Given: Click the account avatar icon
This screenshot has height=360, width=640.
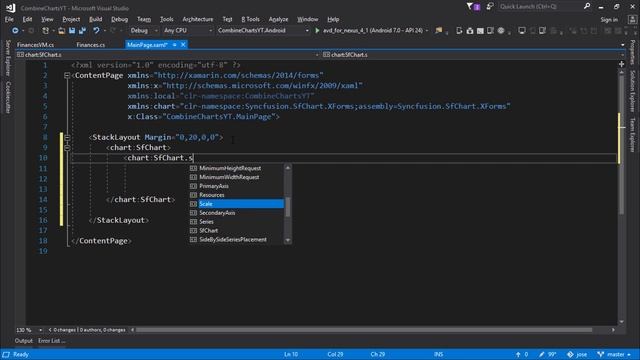Looking at the screenshot, I should pos(632,19).
